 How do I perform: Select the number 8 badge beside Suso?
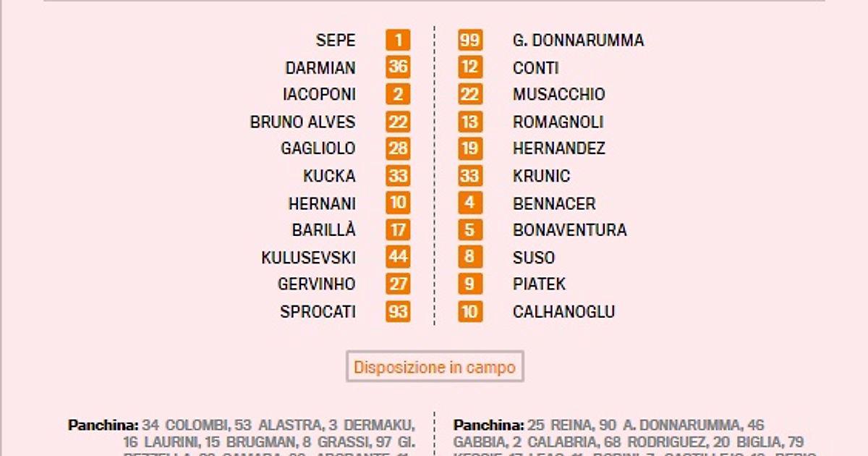(x=470, y=257)
